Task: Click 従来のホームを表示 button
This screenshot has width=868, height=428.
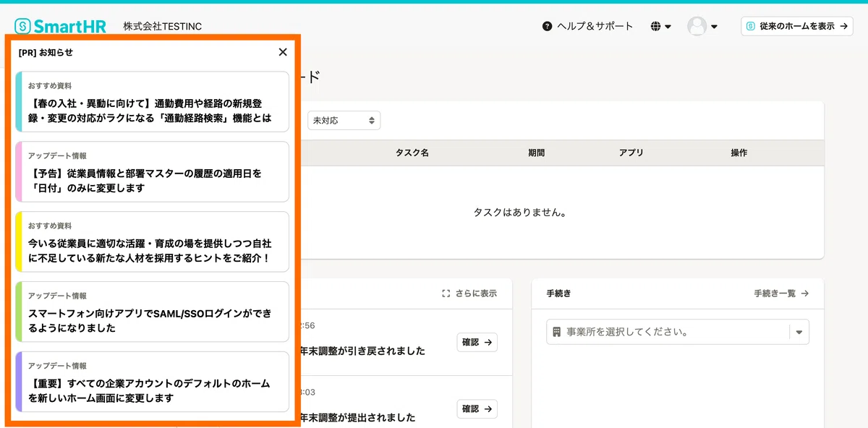Action: coord(797,26)
